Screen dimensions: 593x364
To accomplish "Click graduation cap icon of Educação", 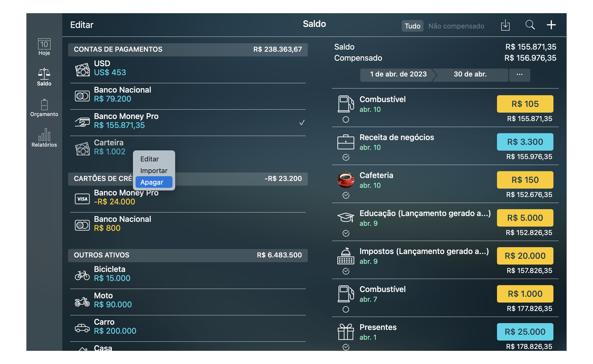I will pos(346,217).
